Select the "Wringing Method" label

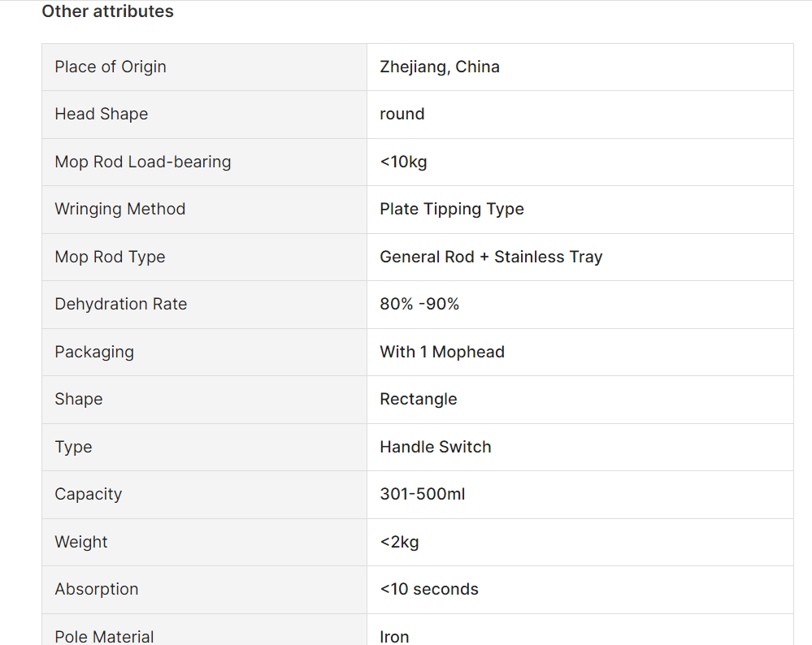120,209
